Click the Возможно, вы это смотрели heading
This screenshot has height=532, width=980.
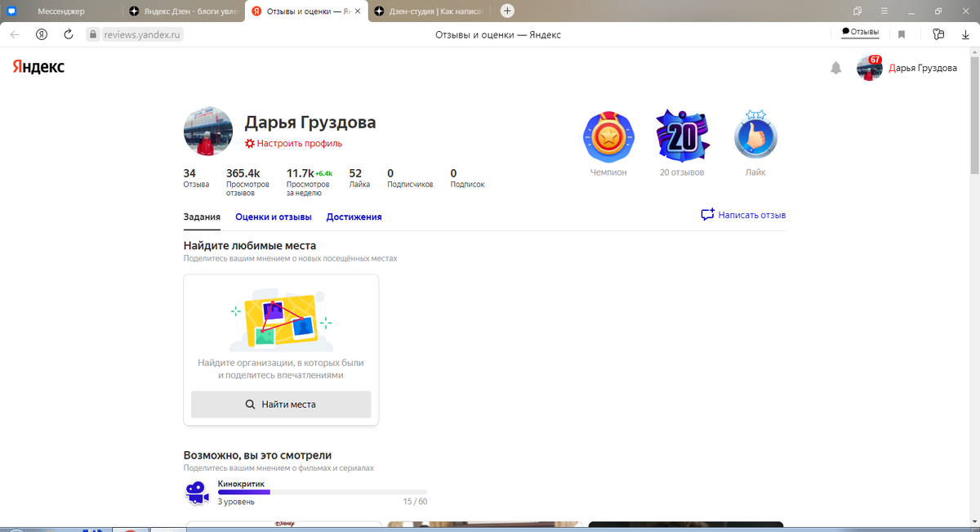click(x=258, y=455)
